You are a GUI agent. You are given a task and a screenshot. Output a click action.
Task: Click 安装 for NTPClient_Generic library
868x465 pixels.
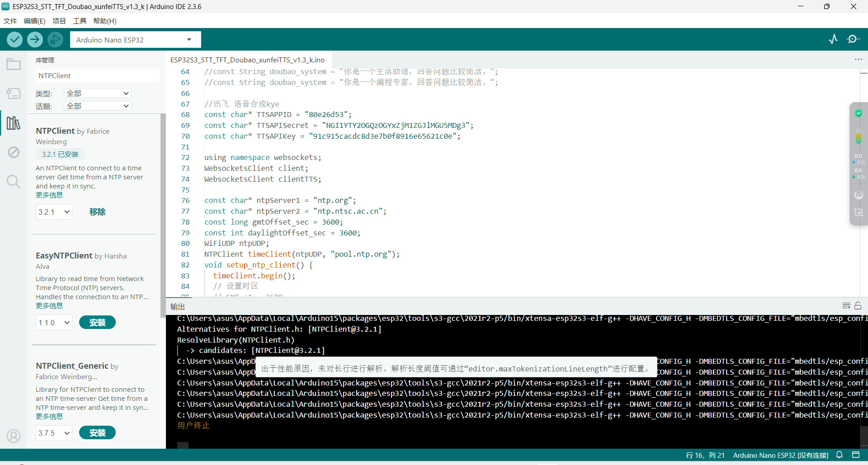pyautogui.click(x=97, y=433)
